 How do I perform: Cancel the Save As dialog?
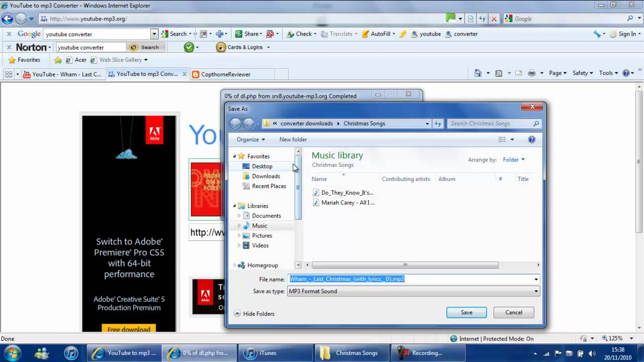[513, 312]
